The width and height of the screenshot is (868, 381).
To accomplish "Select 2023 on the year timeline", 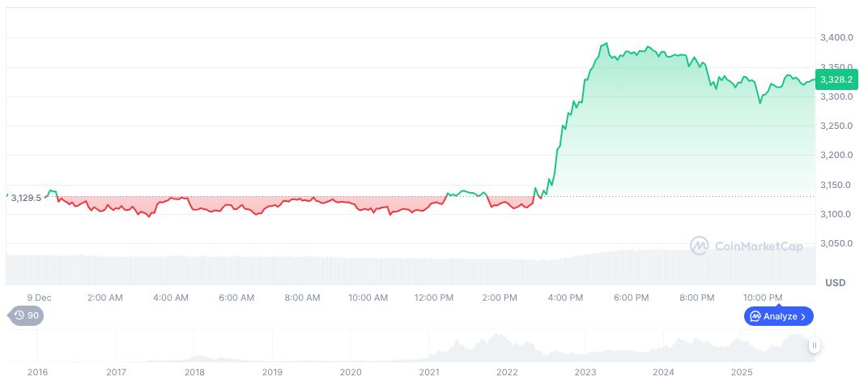I will pyautogui.click(x=585, y=372).
